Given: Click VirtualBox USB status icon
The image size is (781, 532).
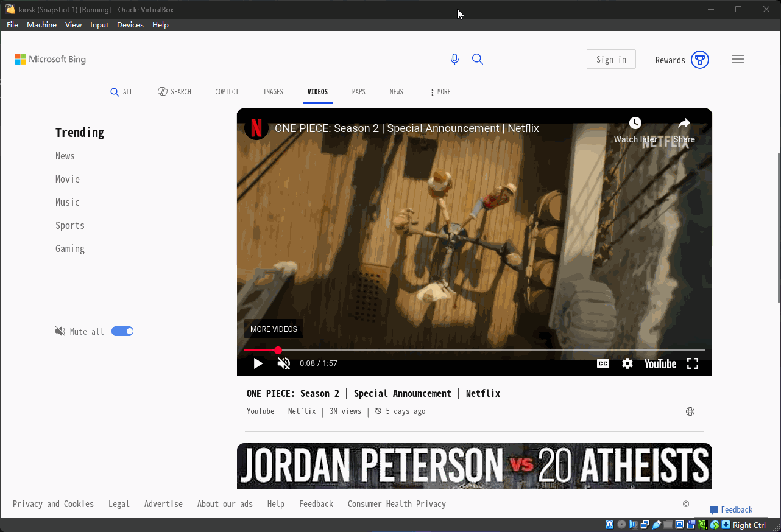Looking at the screenshot, I should pos(657,525).
